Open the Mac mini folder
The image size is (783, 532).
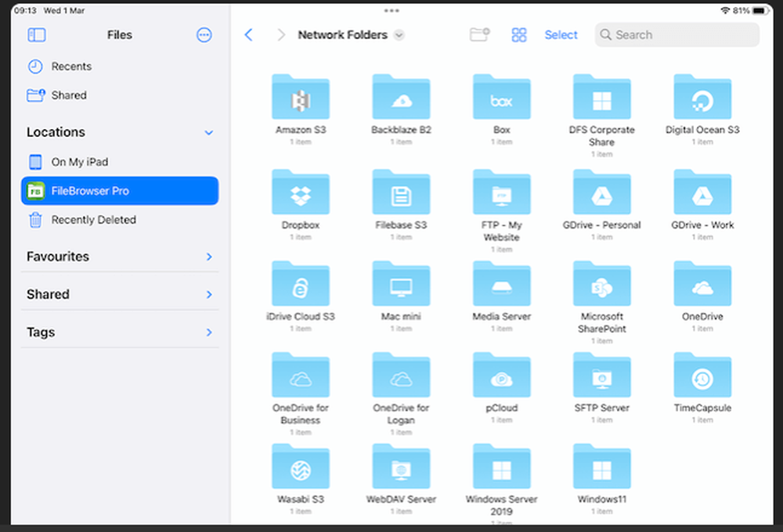pos(401,283)
